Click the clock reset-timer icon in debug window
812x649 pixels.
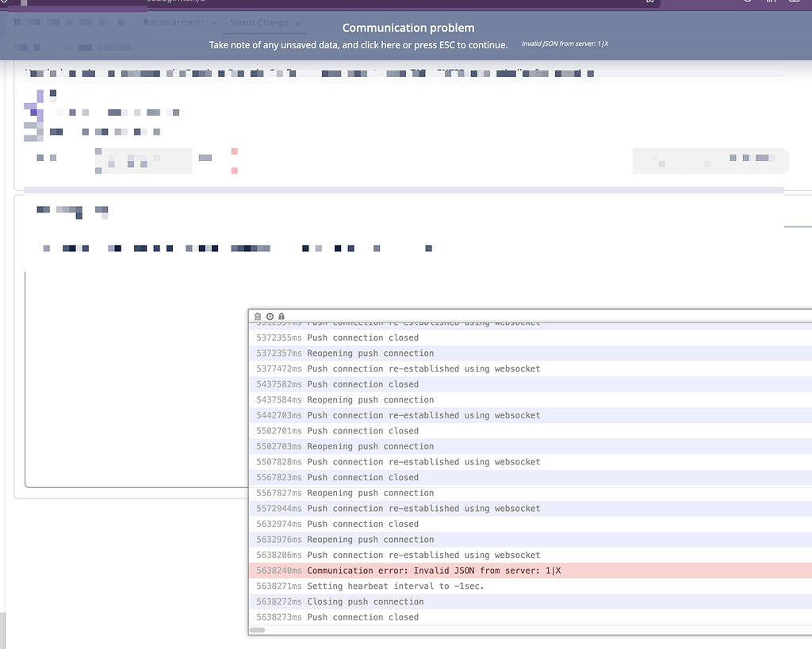pyautogui.click(x=270, y=316)
